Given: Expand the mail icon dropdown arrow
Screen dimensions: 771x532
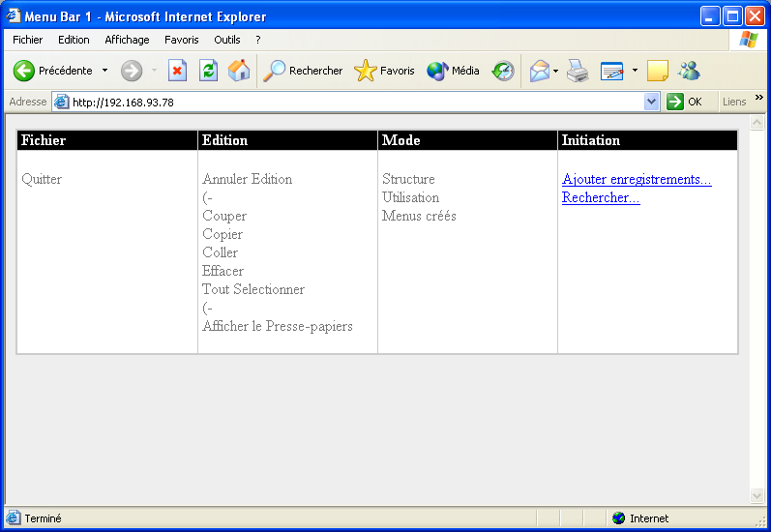Looking at the screenshot, I should point(556,71).
